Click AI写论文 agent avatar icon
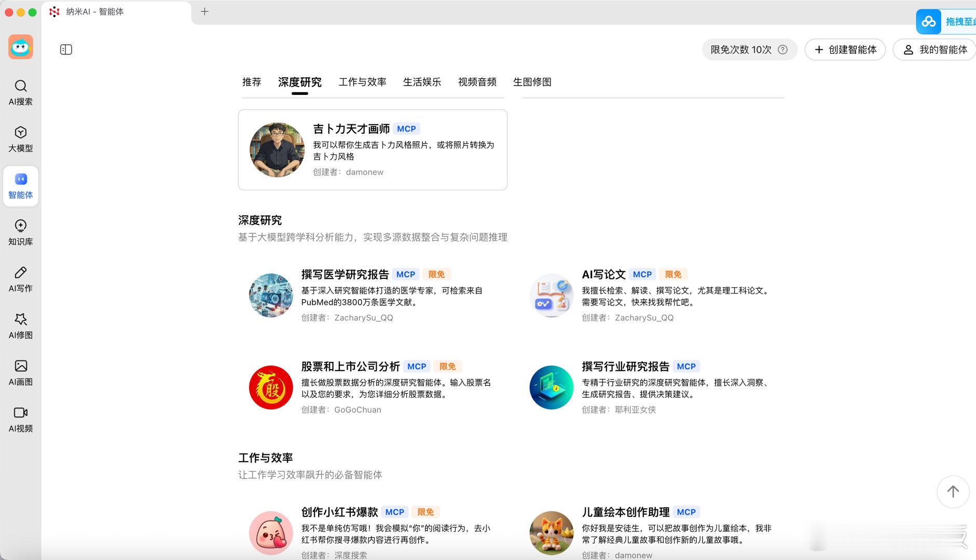Screen dimensions: 976x560 point(552,296)
